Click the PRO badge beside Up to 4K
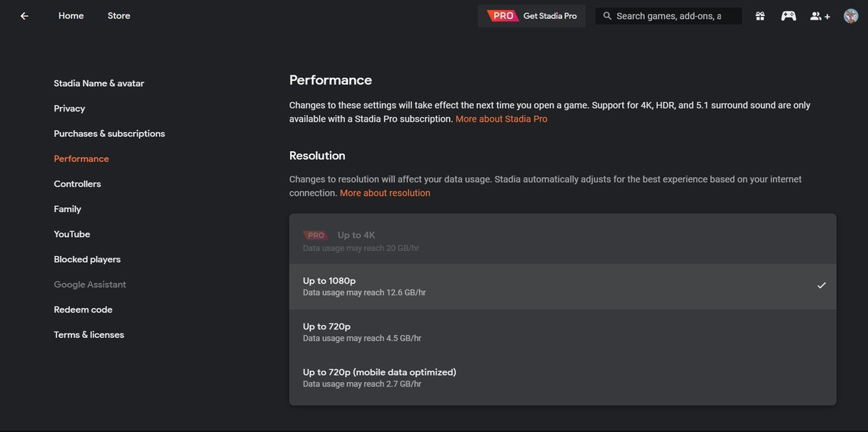The height and width of the screenshot is (432, 868). [315, 235]
